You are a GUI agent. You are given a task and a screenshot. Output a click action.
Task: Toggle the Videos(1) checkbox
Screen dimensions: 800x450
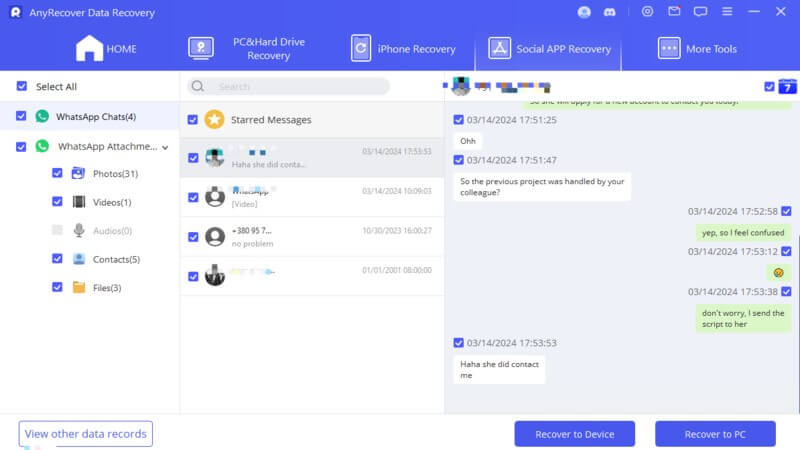pos(57,202)
